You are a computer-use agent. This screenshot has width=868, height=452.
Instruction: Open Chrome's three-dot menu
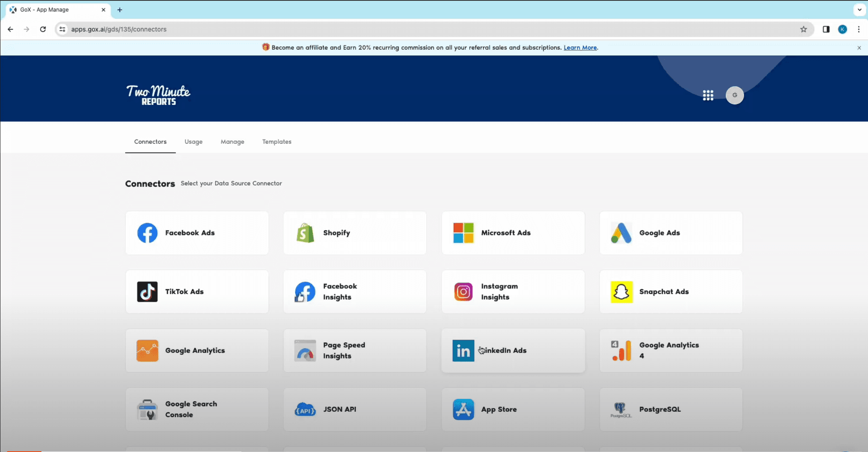coord(859,29)
